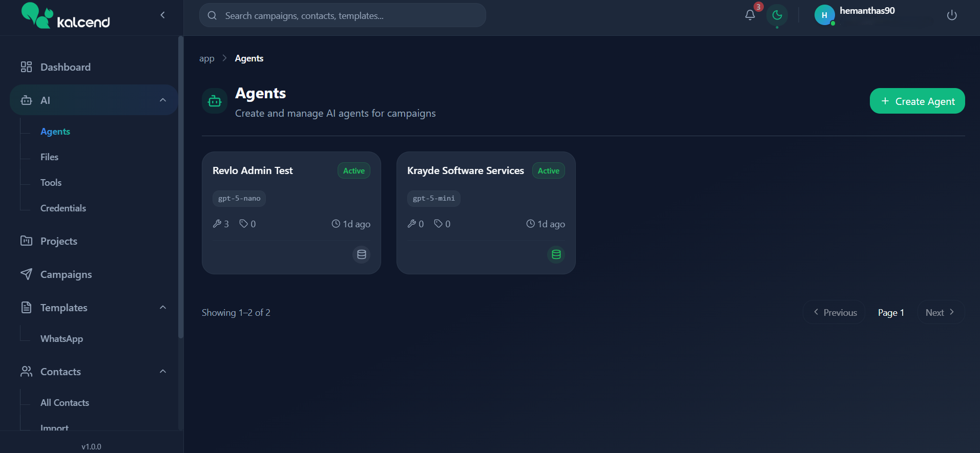This screenshot has height=453, width=980.
Task: Click the tag count icon on Krayde Software Services
Action: click(x=438, y=223)
